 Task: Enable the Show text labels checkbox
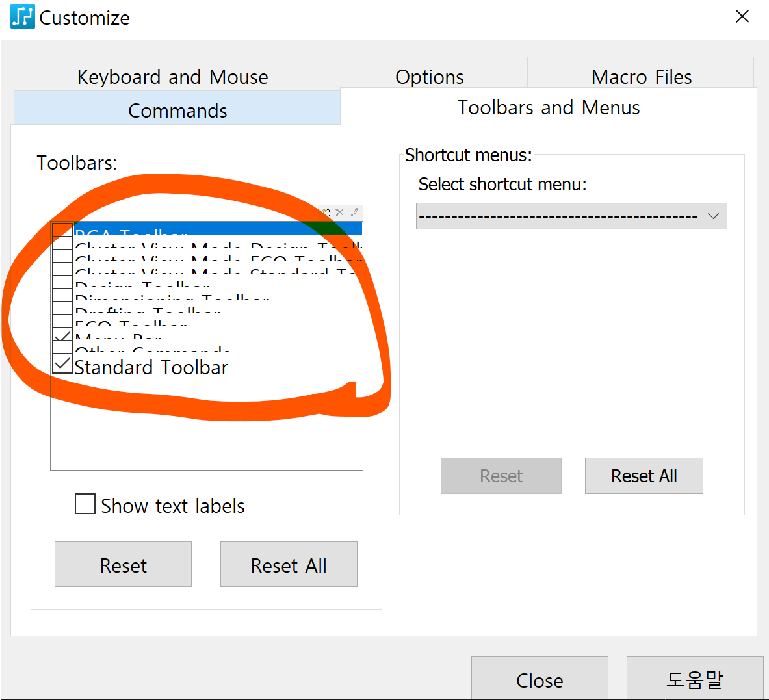pos(85,504)
